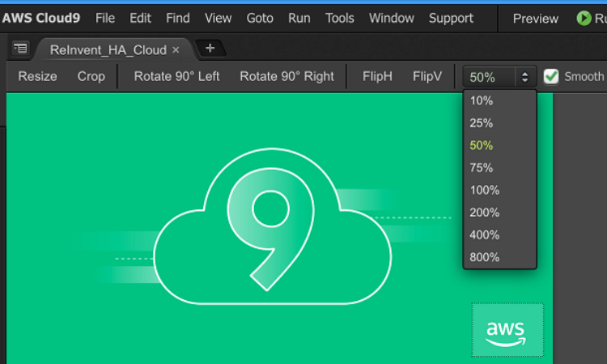Click the Preview button

tap(536, 19)
